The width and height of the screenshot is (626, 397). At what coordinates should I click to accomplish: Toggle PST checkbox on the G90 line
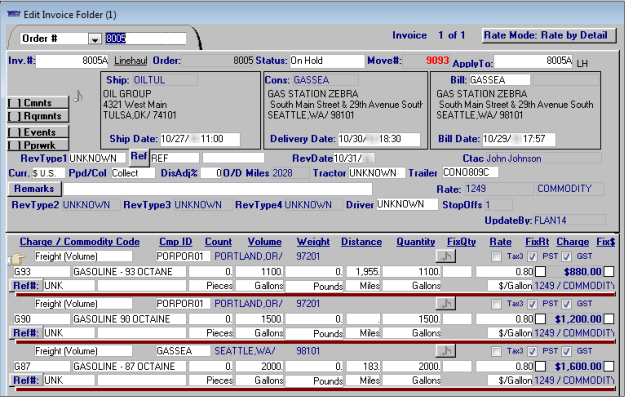tap(532, 304)
